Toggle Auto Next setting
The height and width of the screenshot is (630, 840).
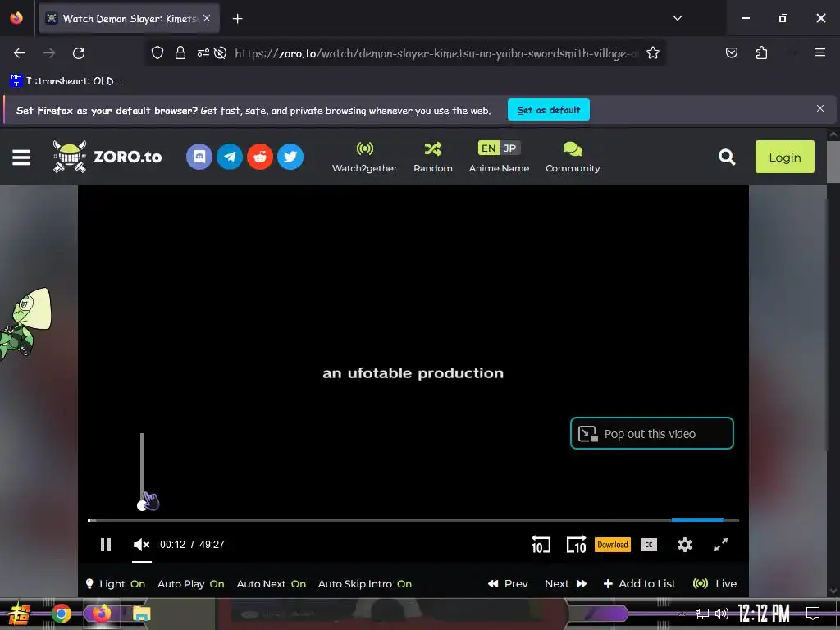tap(271, 584)
